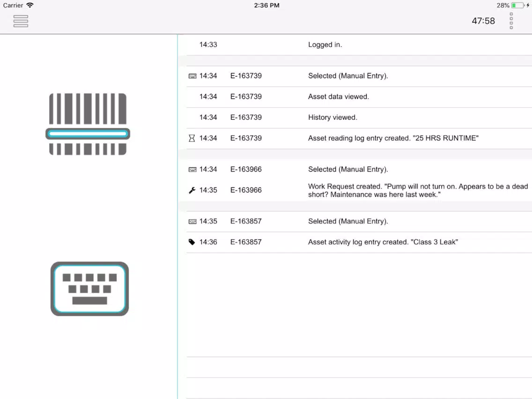
Task: Click the 47:58 session timer
Action: pyautogui.click(x=483, y=21)
